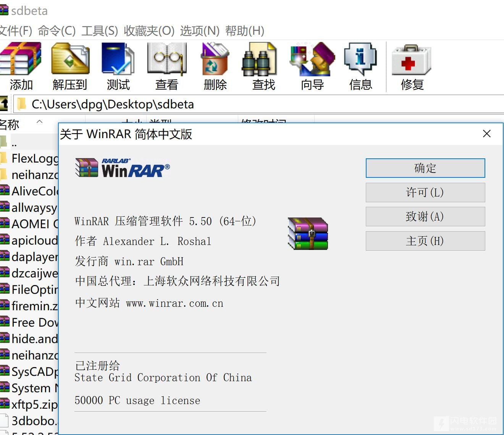
Task: Open the 查看 (View) toolbar icon
Action: [167, 58]
